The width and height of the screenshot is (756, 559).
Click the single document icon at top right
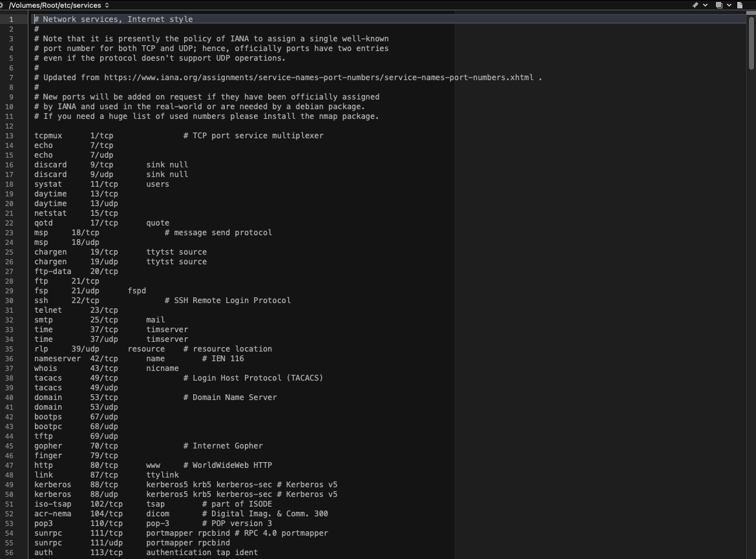(x=740, y=5)
